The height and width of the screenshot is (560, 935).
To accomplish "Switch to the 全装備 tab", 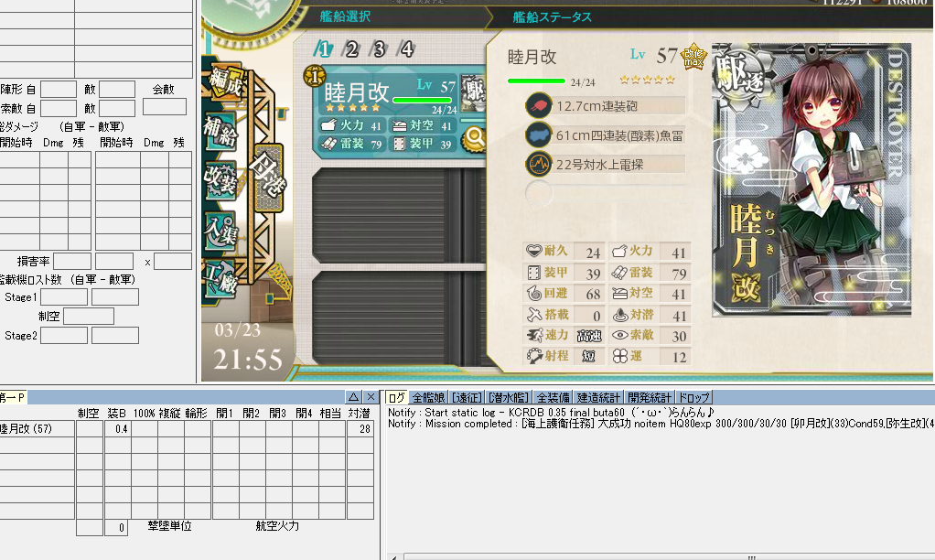I will click(x=553, y=398).
